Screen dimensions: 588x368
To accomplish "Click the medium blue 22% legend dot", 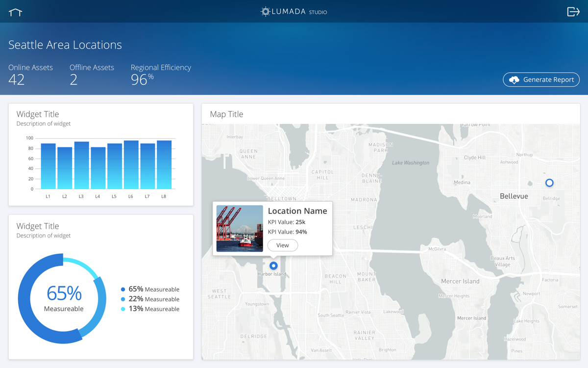I will click(123, 299).
